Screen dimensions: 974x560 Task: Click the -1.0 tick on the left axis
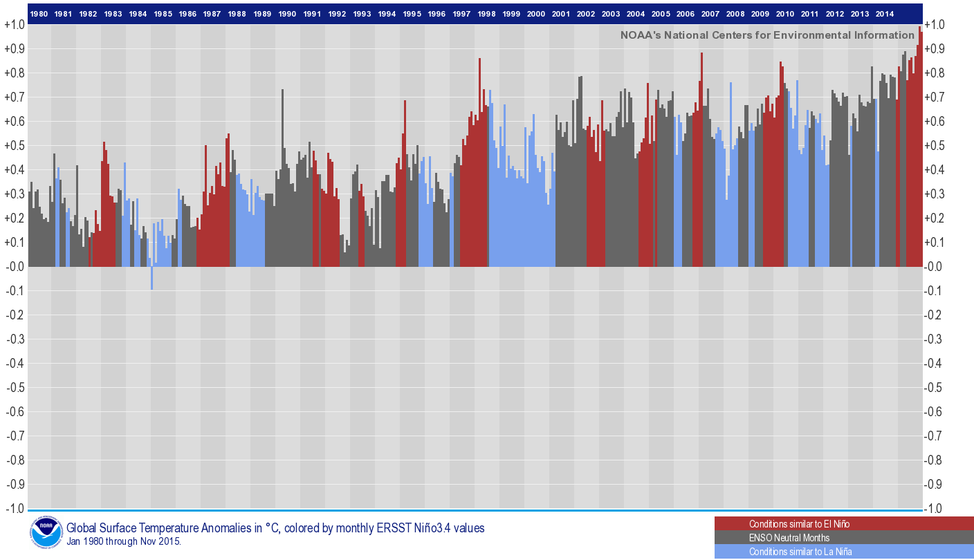pos(15,509)
